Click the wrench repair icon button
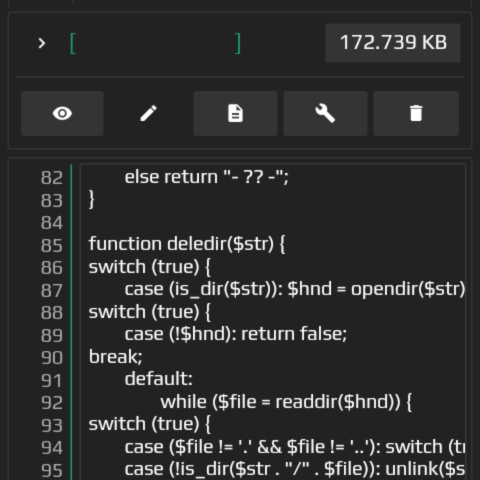The width and height of the screenshot is (480, 480). (x=325, y=113)
